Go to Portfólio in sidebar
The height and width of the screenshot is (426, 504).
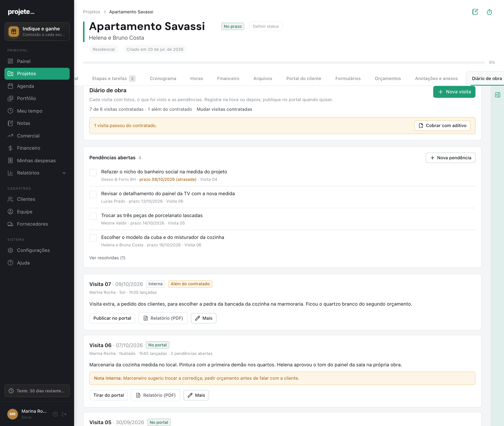(37, 98)
